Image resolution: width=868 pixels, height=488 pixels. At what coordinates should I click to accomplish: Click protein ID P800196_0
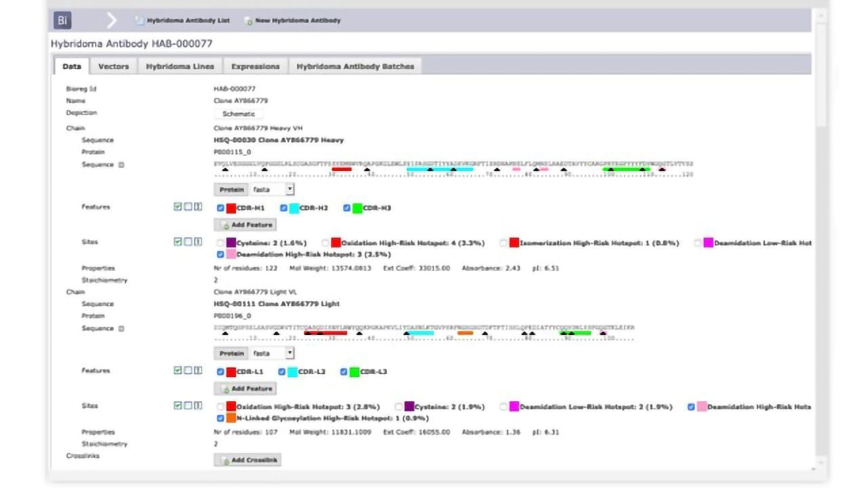pos(232,316)
